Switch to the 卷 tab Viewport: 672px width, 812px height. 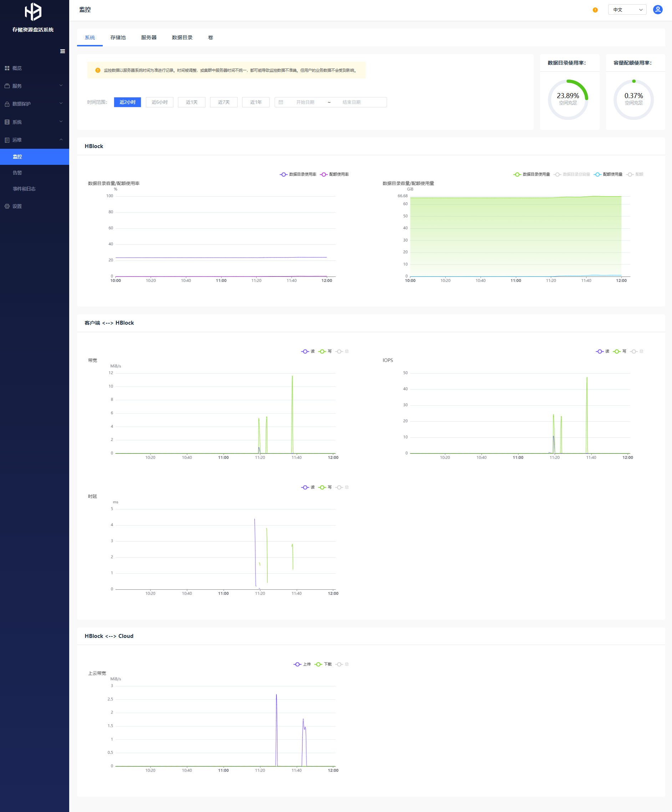pyautogui.click(x=210, y=37)
